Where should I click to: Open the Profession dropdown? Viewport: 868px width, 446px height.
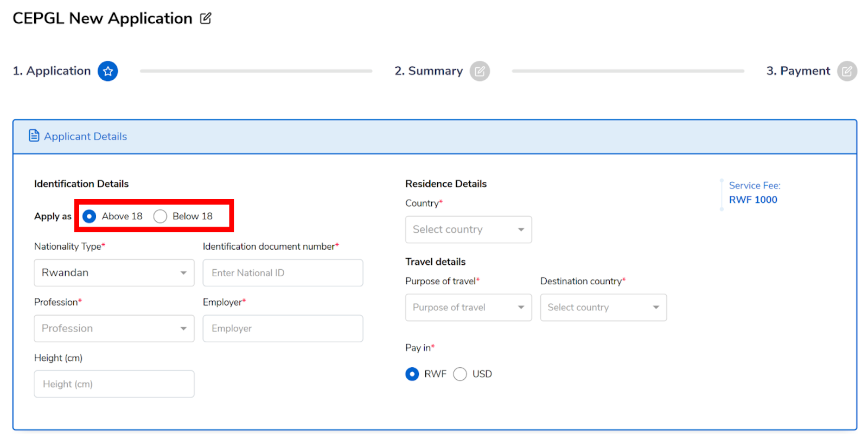[114, 328]
